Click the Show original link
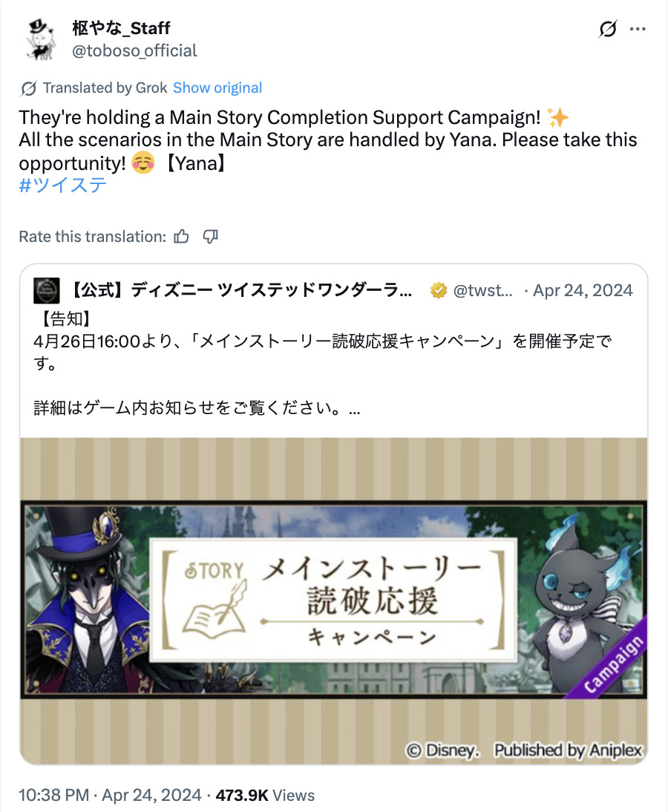Image resolution: width=668 pixels, height=812 pixels. [x=217, y=88]
